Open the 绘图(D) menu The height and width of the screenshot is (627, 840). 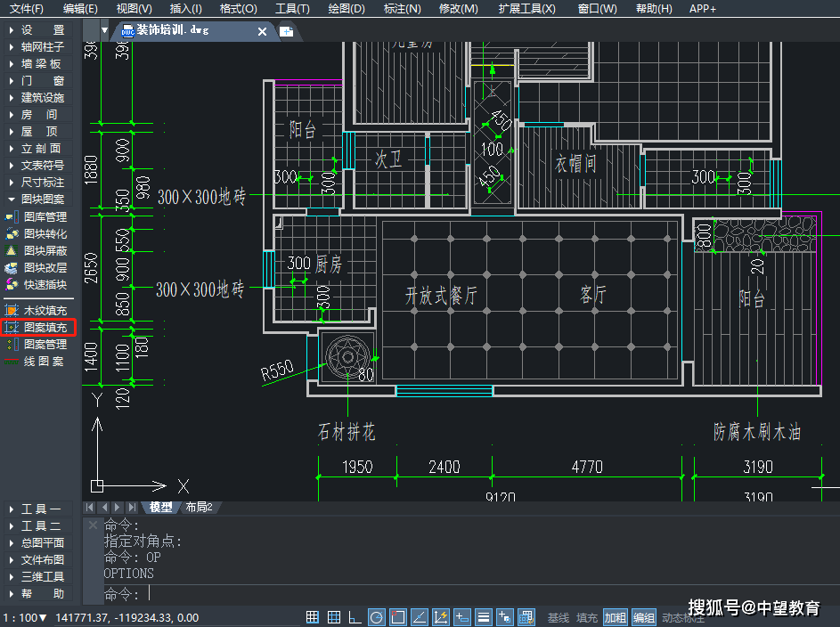[x=347, y=9]
